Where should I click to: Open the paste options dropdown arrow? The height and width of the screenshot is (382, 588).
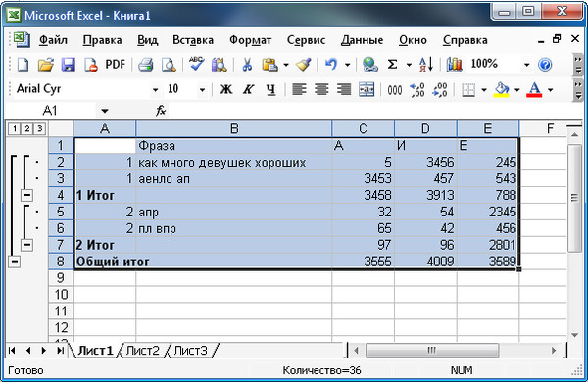(x=286, y=65)
